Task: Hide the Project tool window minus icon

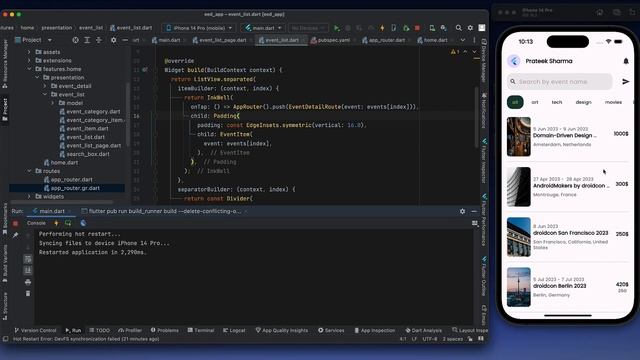Action: pyautogui.click(x=125, y=40)
